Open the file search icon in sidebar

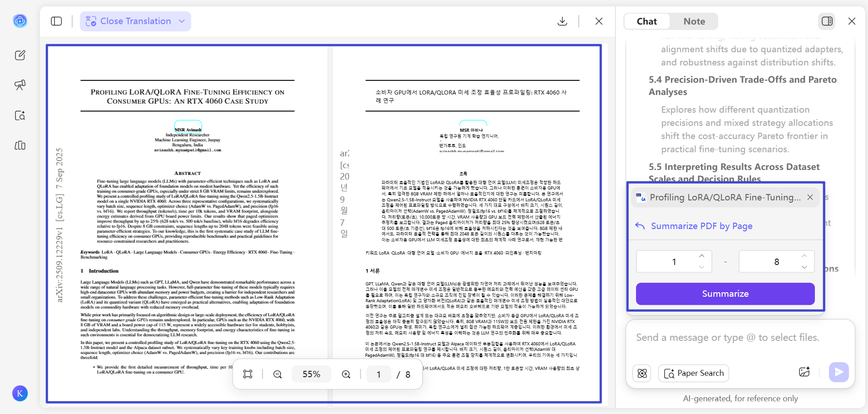[20, 115]
